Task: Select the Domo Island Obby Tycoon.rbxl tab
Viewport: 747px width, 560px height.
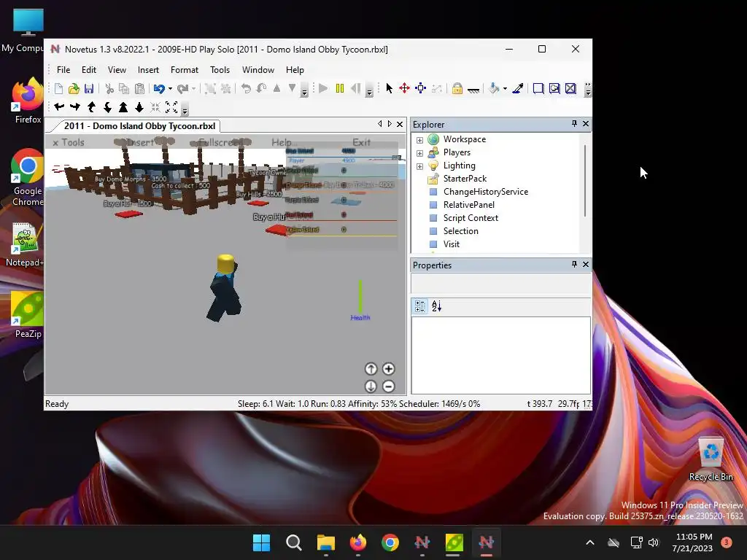Action: click(139, 126)
